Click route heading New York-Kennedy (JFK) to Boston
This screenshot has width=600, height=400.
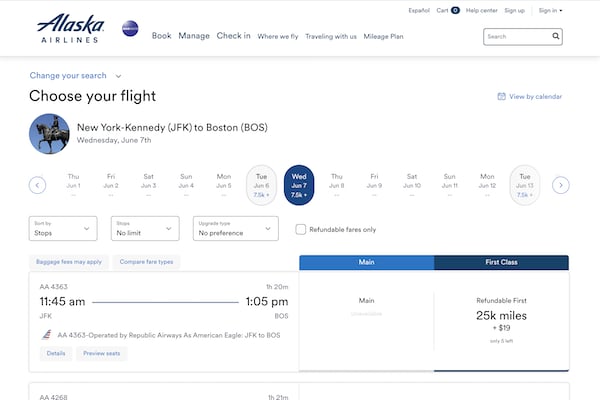coord(172,127)
